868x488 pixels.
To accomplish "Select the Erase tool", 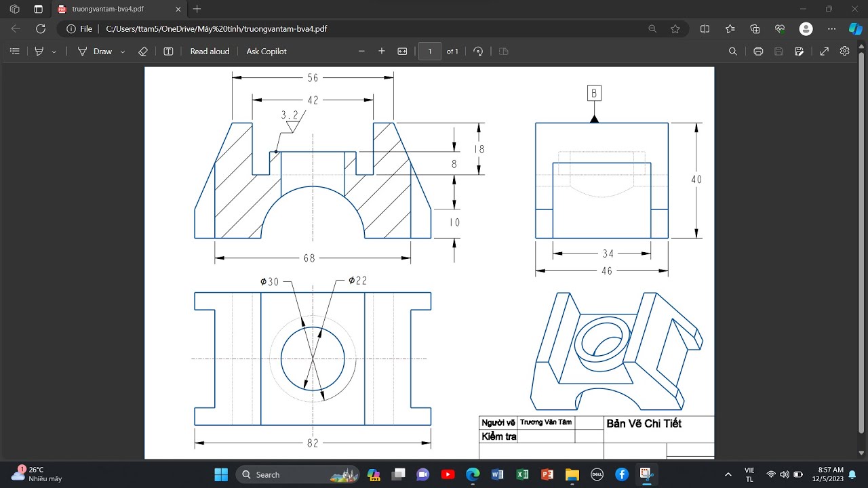I will click(142, 52).
